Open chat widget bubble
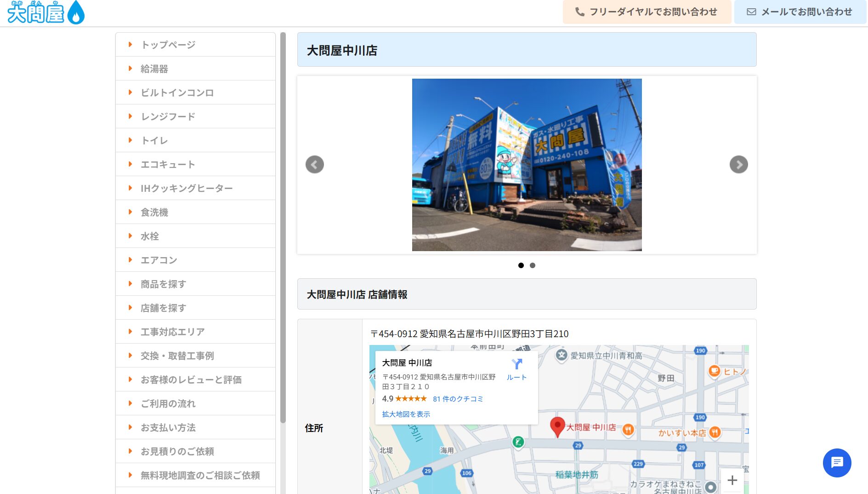This screenshot has height=494, width=868. (x=837, y=463)
